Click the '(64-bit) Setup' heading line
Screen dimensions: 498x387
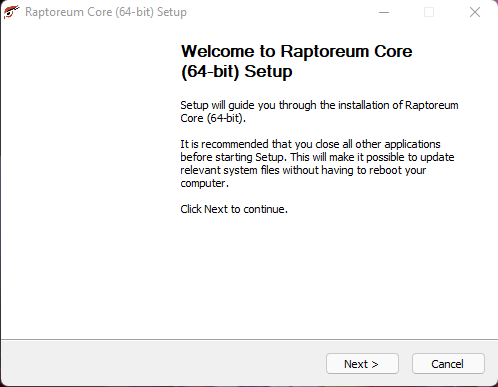pyautogui.click(x=237, y=72)
